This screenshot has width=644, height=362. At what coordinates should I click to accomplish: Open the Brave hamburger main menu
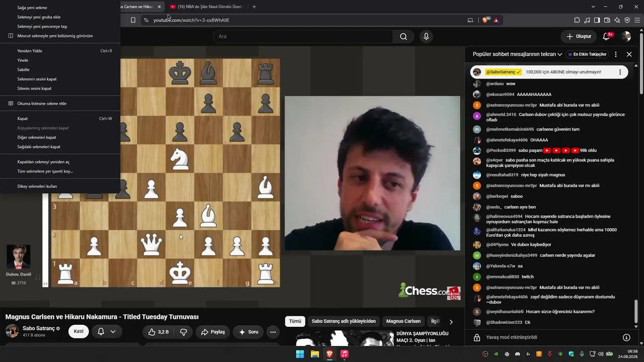[637, 20]
